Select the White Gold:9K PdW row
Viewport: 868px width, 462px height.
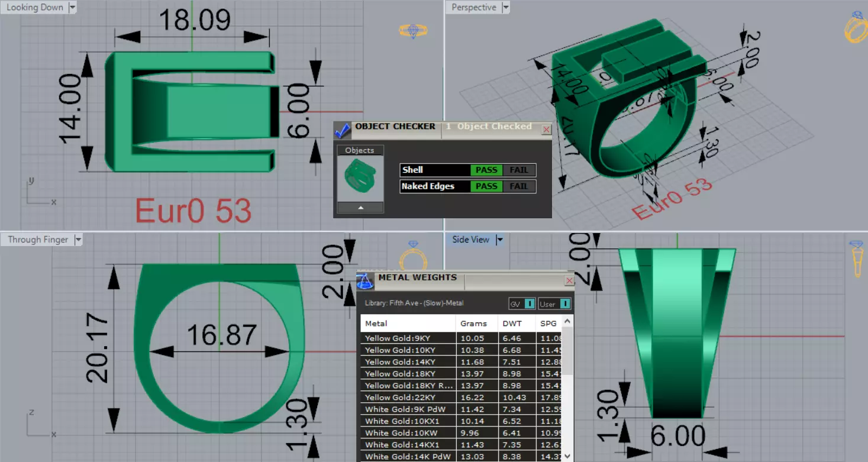(x=462, y=409)
